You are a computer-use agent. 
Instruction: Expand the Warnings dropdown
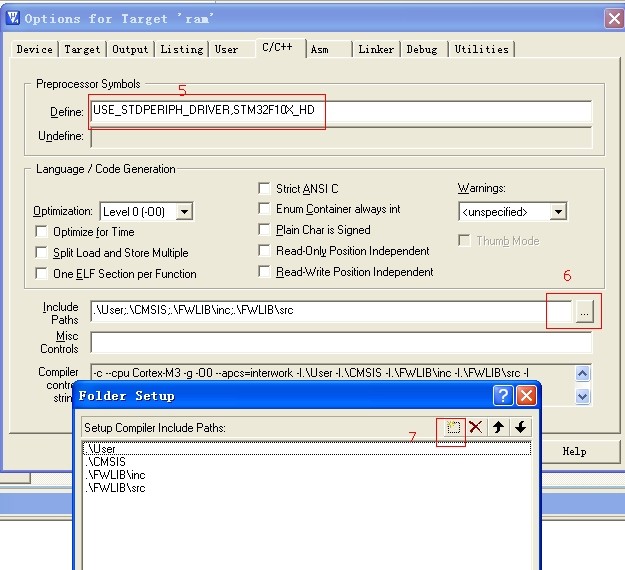tap(558, 212)
